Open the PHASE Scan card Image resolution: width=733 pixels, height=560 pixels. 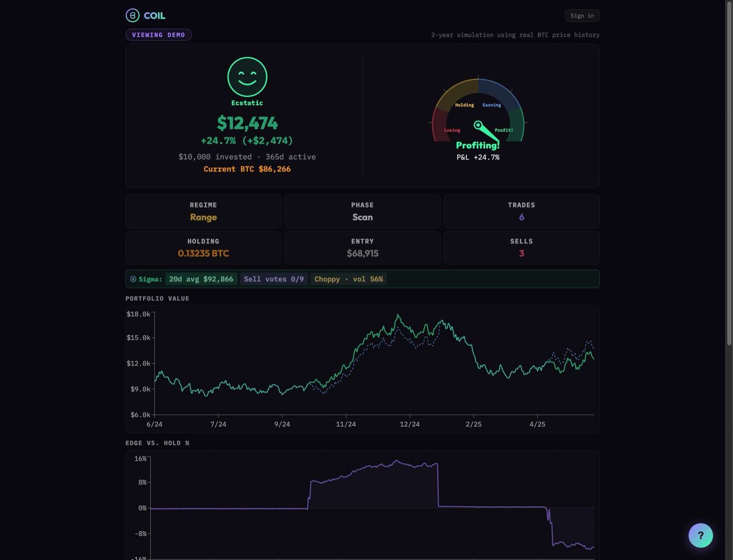tap(362, 211)
